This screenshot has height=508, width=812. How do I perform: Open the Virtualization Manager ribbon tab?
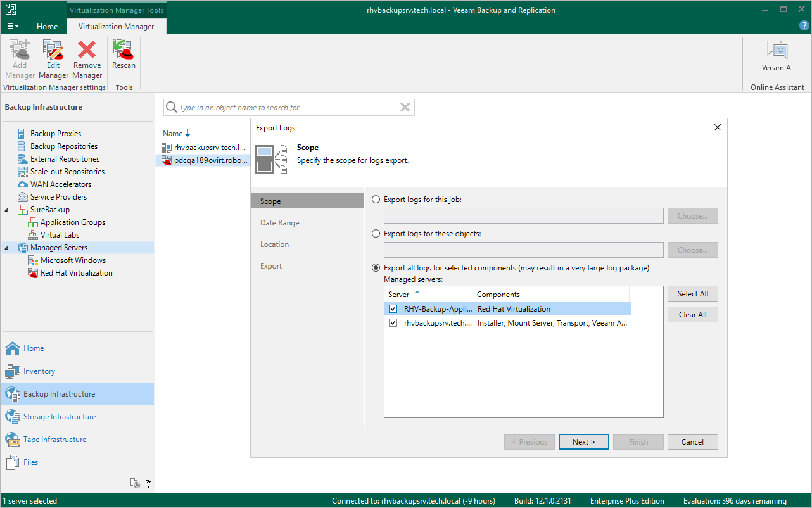tap(116, 27)
